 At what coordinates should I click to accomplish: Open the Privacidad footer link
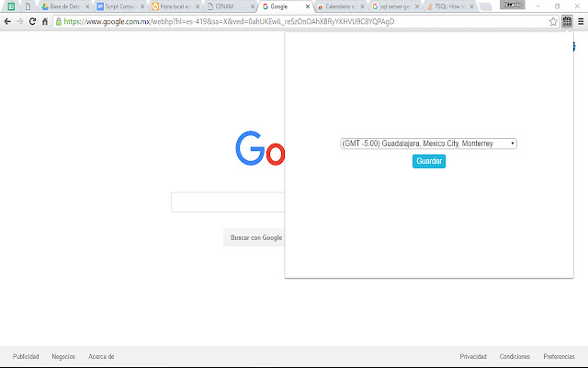point(473,356)
